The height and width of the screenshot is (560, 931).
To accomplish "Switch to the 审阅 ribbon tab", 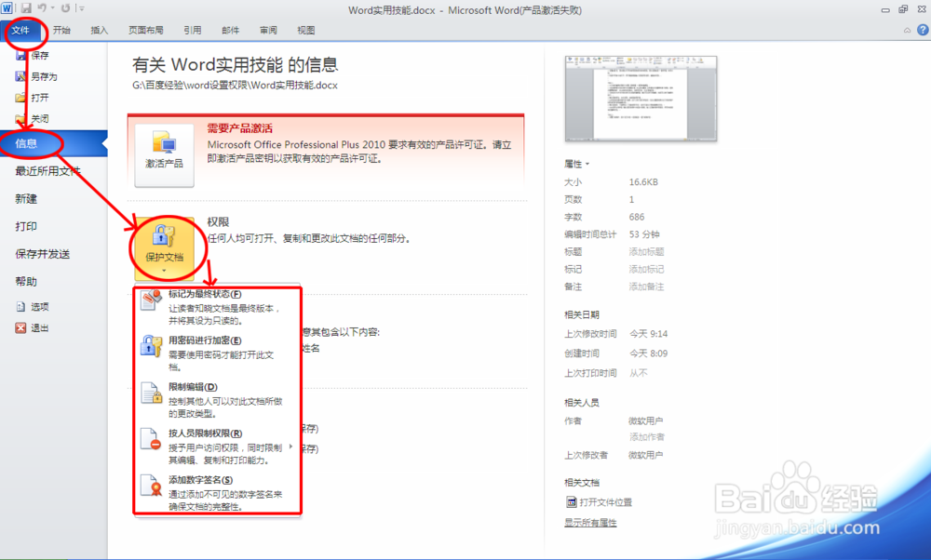I will 268,31.
